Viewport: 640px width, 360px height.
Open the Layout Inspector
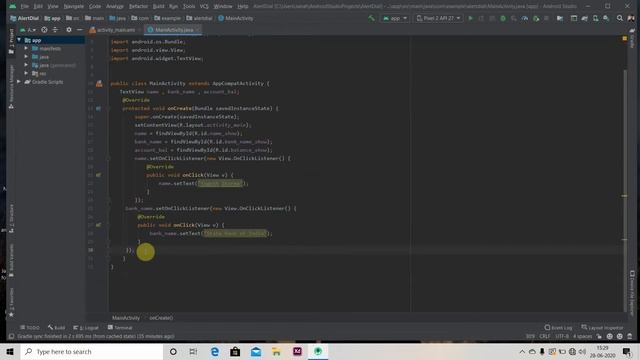pos(602,328)
